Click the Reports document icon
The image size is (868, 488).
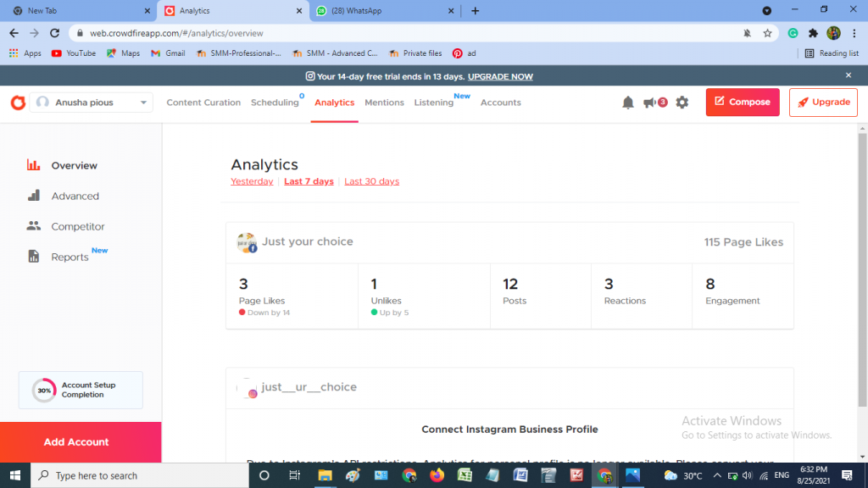pyautogui.click(x=34, y=256)
